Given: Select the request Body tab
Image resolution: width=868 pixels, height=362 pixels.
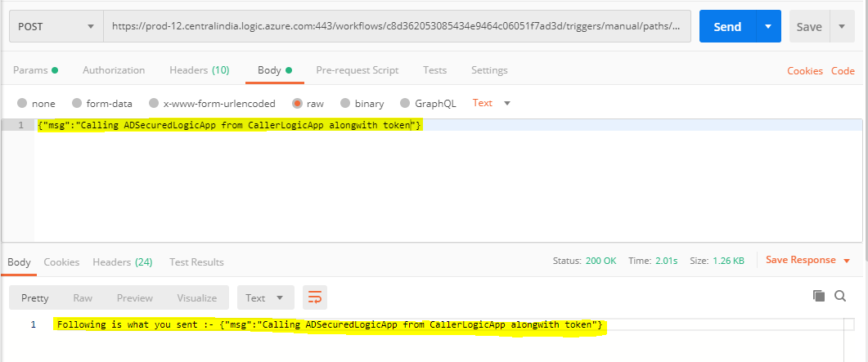Looking at the screenshot, I should click(275, 70).
